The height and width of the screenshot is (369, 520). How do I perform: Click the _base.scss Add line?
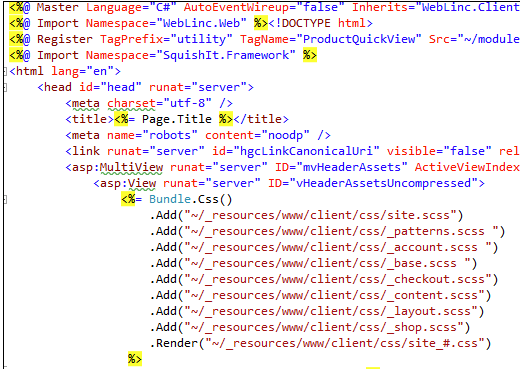pyautogui.click(x=314, y=263)
